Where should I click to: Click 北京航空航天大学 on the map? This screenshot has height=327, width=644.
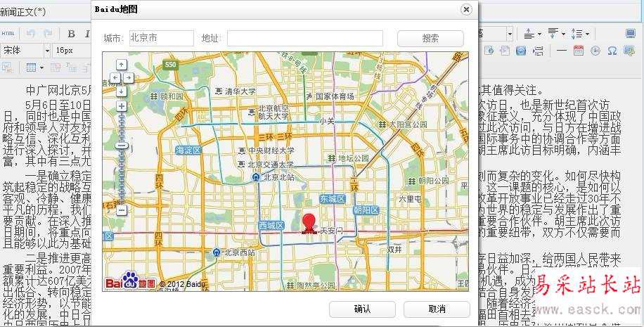coord(268,113)
